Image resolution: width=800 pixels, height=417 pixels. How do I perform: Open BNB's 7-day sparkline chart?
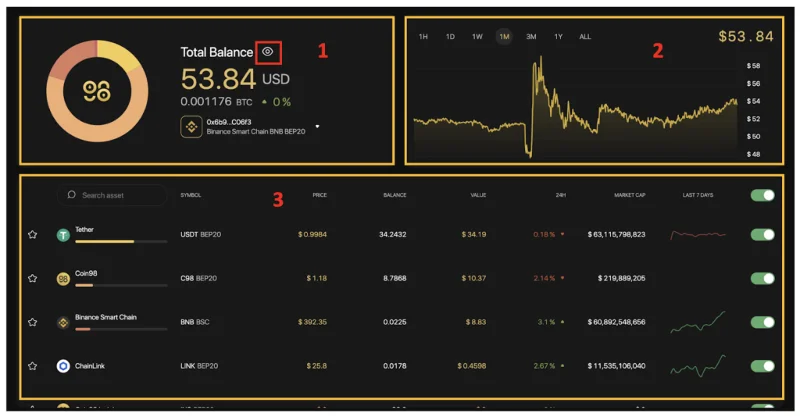(697, 322)
